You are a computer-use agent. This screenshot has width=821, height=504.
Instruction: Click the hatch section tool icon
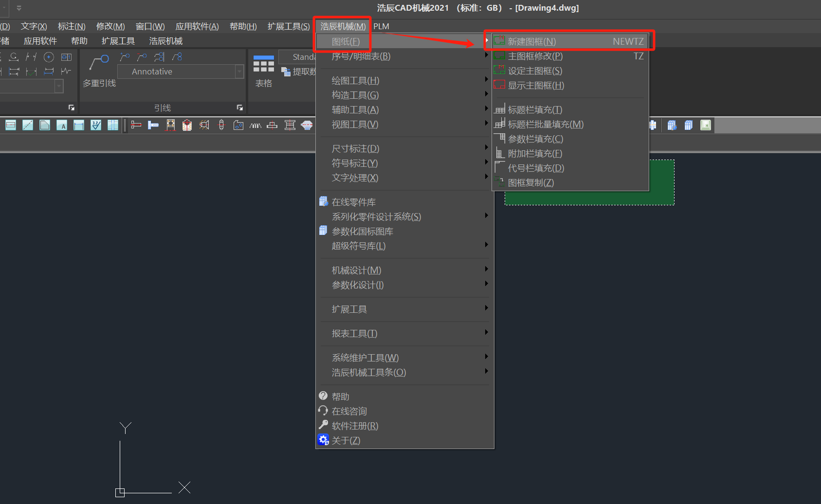[x=45, y=125]
